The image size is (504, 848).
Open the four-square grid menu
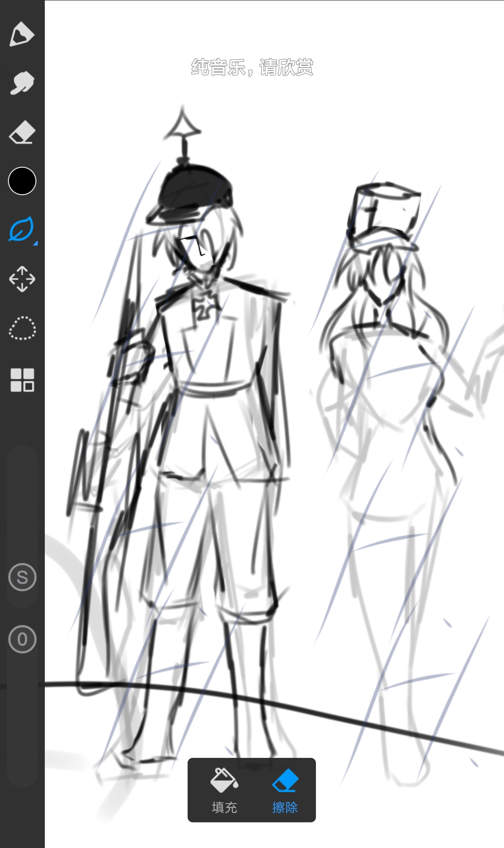[x=22, y=380]
